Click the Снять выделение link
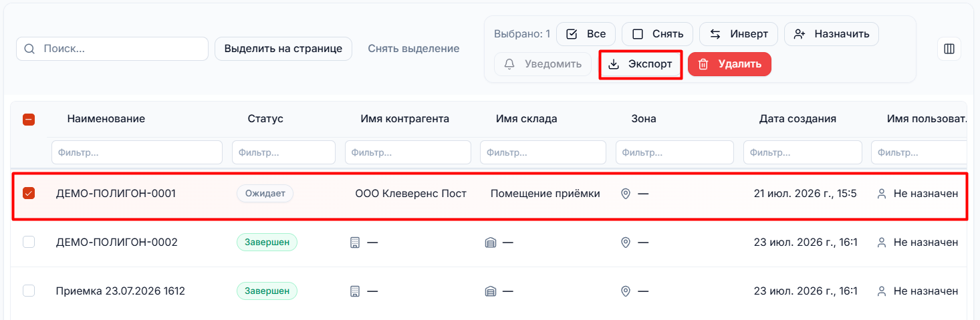This screenshot has width=980, height=320. (x=414, y=49)
